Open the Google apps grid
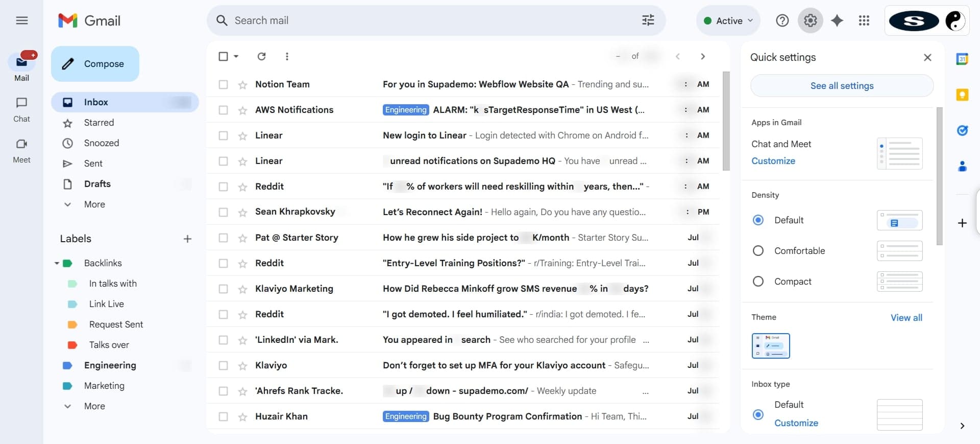 click(864, 20)
